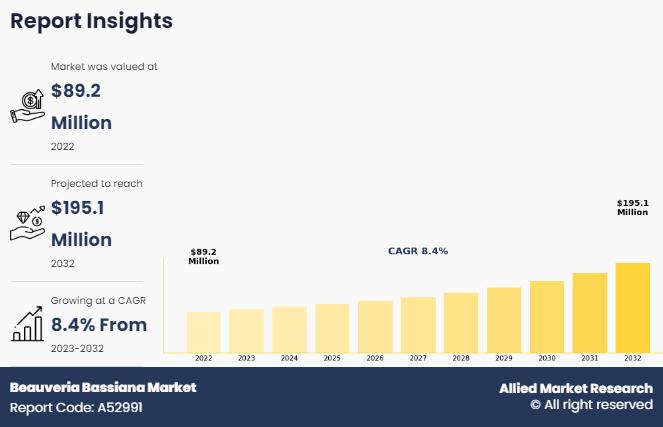Click the diamond-in-hand projected value icon

(x=26, y=223)
